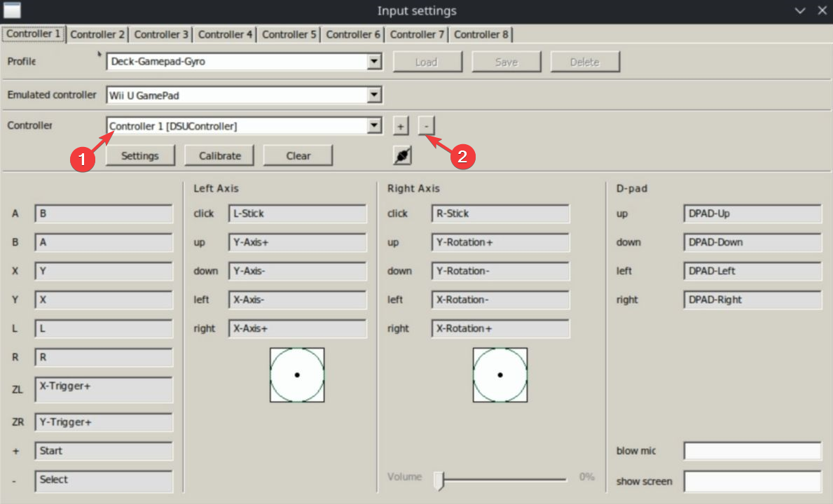Click the Left Axis right X-Axis+ field
The image size is (833, 504).
click(x=298, y=328)
